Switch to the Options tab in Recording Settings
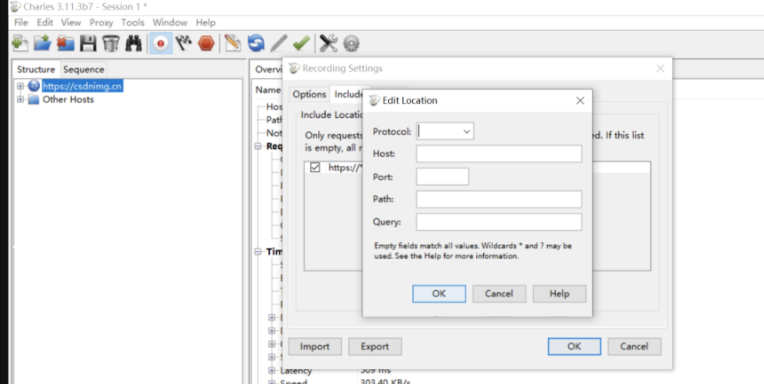764x384 pixels. [x=309, y=95]
